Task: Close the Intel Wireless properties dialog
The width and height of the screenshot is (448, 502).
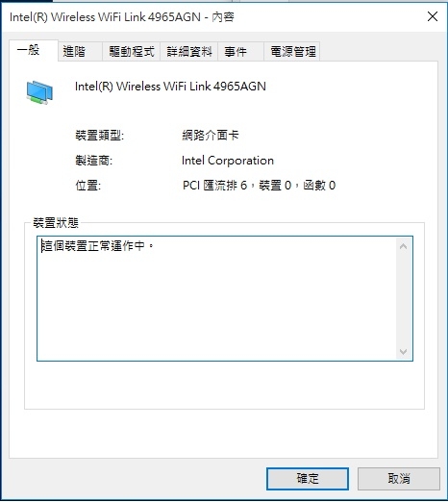Action: click(433, 16)
